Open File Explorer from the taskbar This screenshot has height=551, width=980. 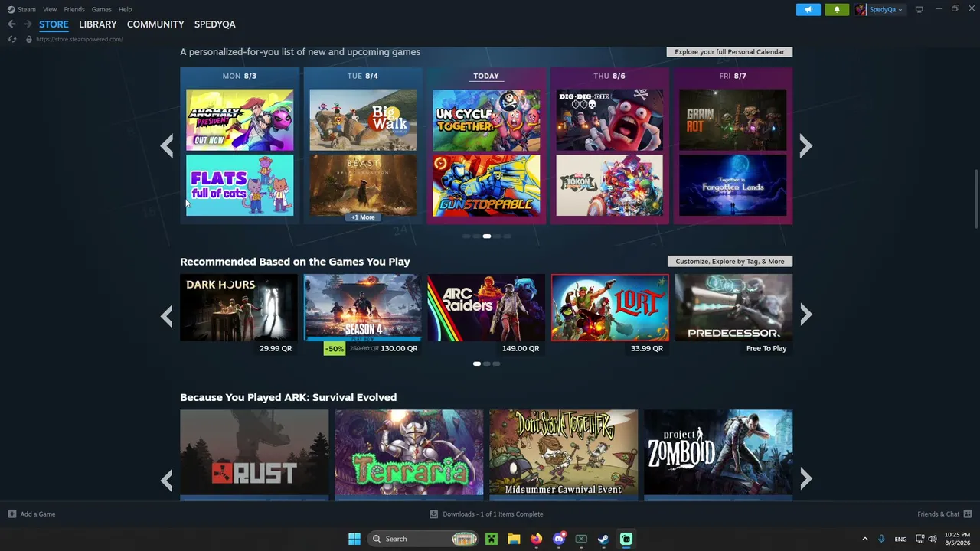click(514, 539)
